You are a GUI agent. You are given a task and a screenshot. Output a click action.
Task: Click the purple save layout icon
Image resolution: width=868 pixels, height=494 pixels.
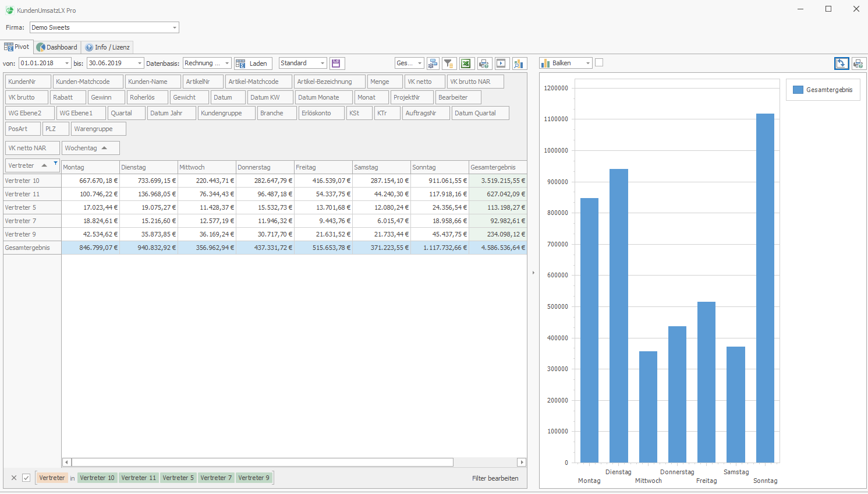click(336, 63)
